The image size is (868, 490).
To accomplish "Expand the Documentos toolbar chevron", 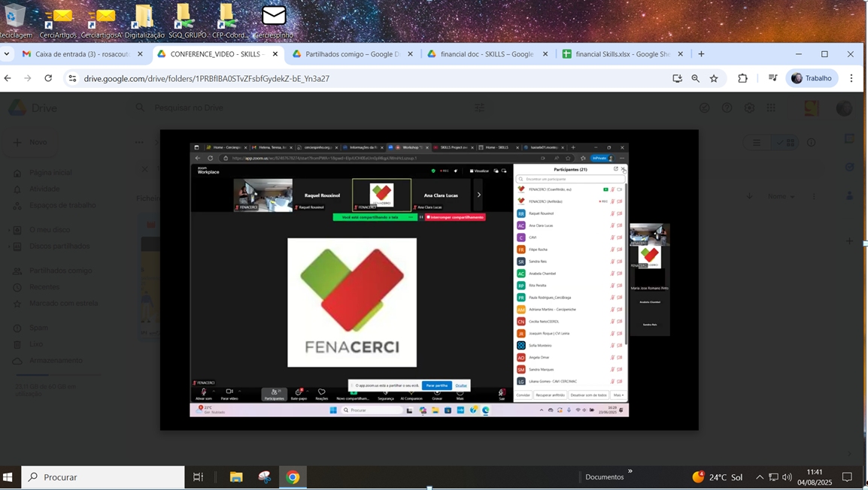I will pyautogui.click(x=630, y=472).
